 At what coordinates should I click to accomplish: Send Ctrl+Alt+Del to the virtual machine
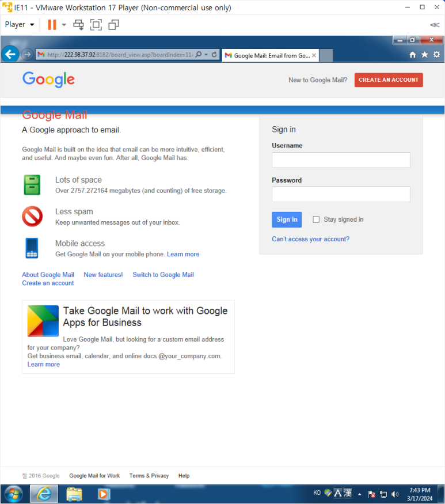[78, 25]
